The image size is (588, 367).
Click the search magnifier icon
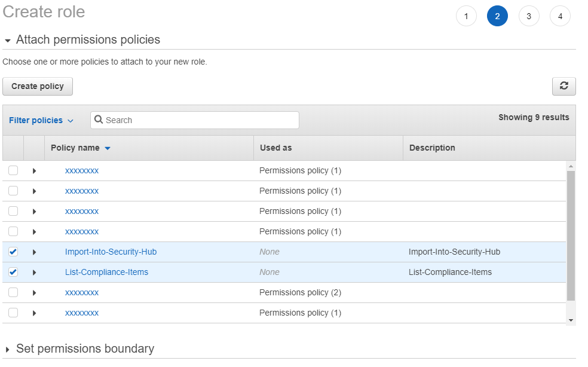[99, 120]
